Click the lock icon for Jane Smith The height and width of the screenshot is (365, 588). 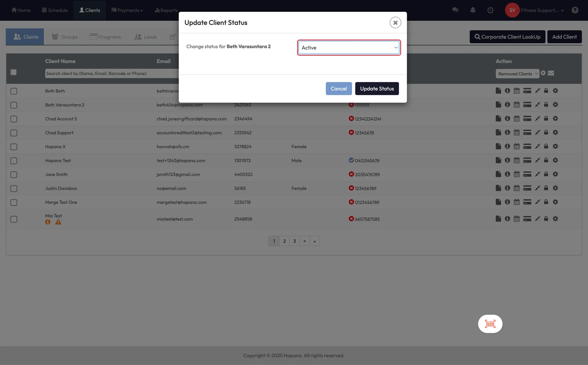(x=546, y=174)
